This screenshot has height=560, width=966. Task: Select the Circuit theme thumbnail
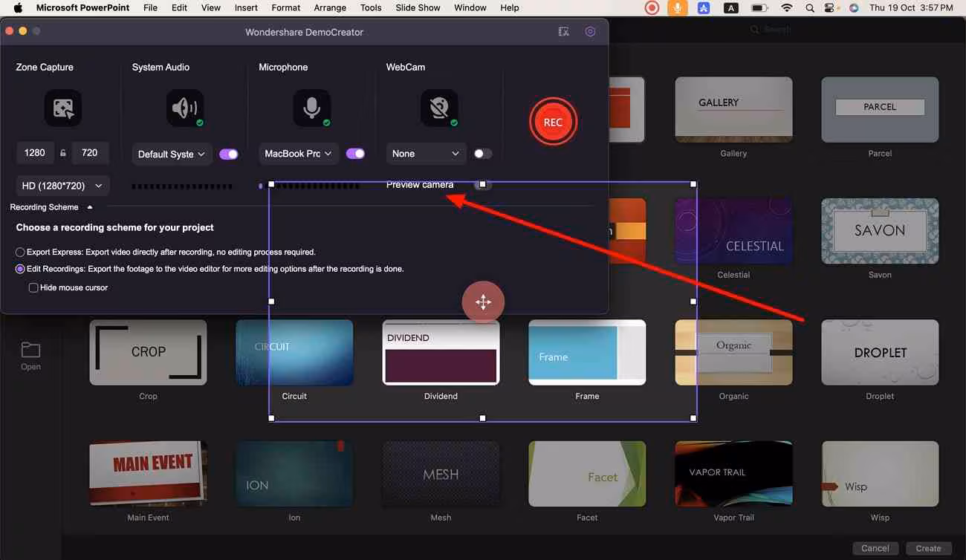(x=294, y=353)
